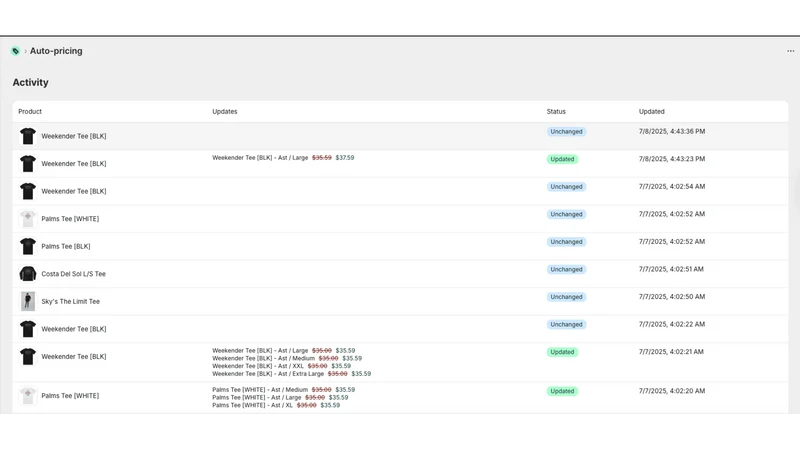The width and height of the screenshot is (800, 450).
Task: Open Weekender Tee thumbnail dated 7/7/2025 4:02:54 AM
Action: (x=28, y=191)
